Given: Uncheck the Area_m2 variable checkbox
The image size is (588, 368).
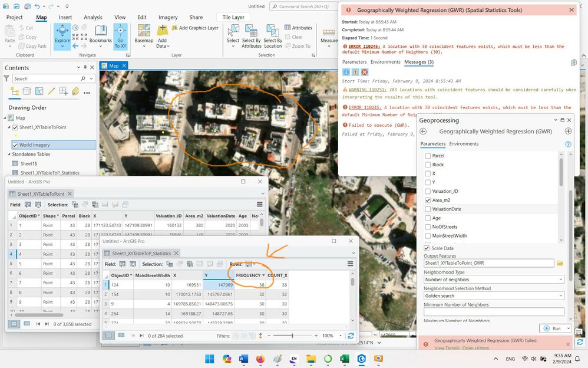Looking at the screenshot, I should point(428,201).
